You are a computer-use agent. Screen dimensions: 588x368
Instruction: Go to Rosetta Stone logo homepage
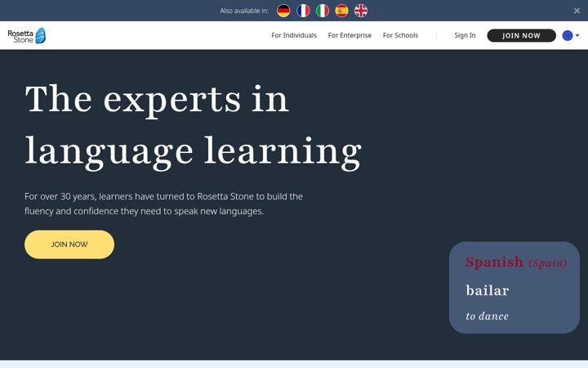pos(27,36)
